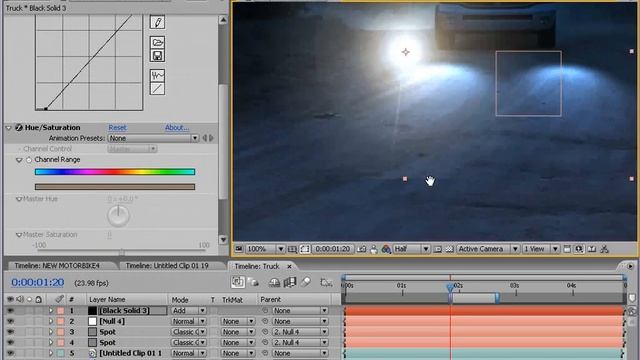Open the show channel RGB icon
The image size is (640, 360).
pyautogui.click(x=386, y=249)
